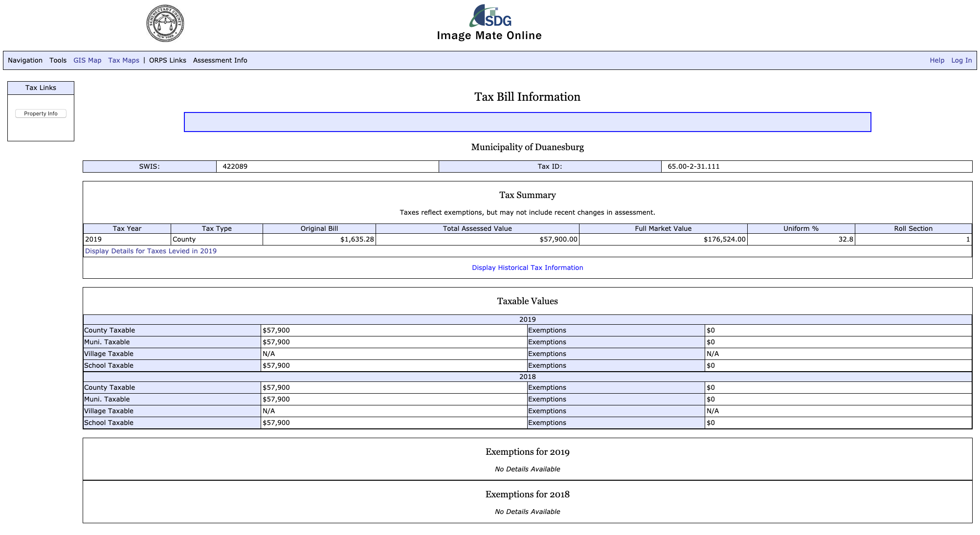The height and width of the screenshot is (535, 980).
Task: Click the Original Bill column header
Action: coord(319,228)
